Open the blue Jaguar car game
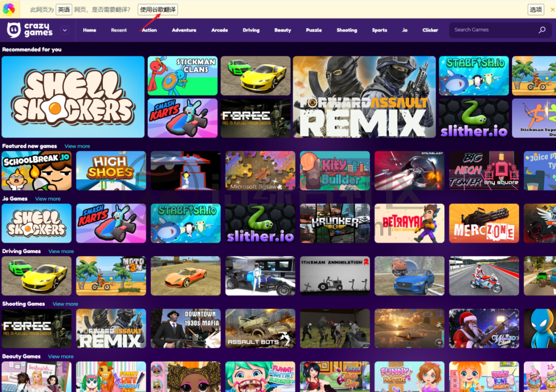Screen dimensions: 556x392 point(410,276)
